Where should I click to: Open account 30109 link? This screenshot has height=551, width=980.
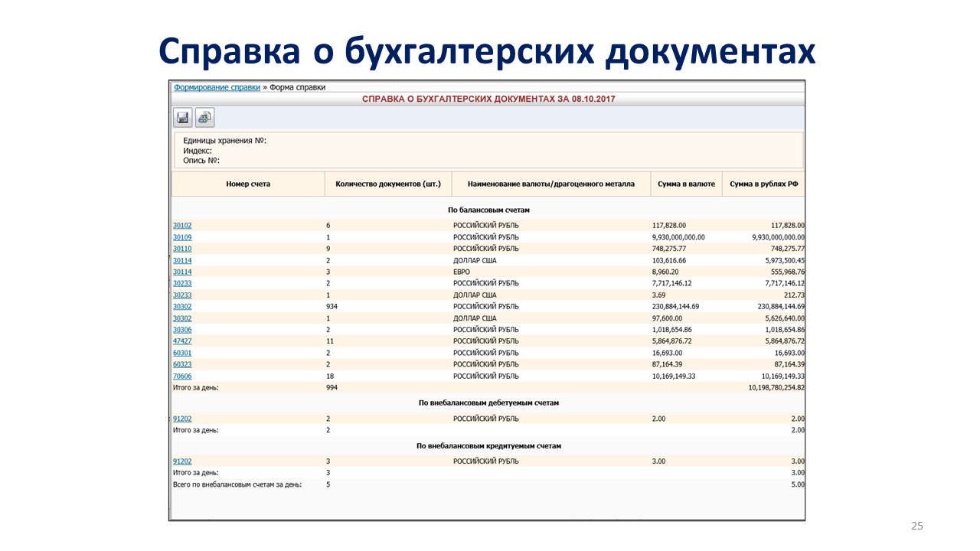click(x=182, y=237)
